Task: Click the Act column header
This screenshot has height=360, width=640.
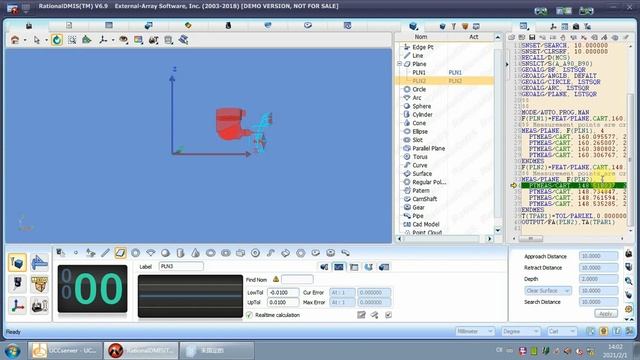Action: click(x=473, y=37)
